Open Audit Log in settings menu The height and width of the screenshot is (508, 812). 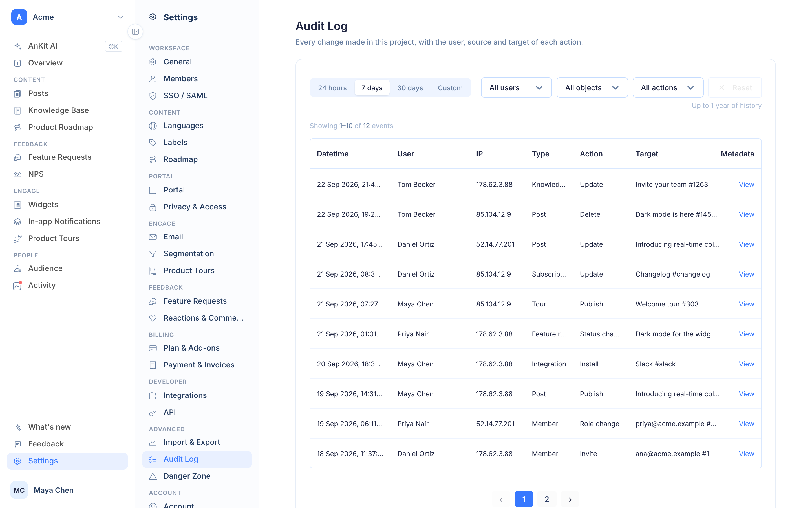[197, 459]
